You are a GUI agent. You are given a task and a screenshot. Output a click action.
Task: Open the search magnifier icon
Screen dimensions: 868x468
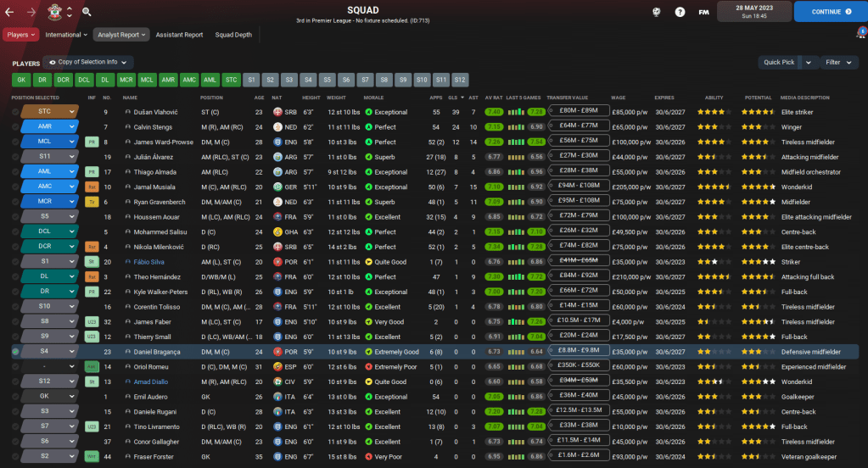click(87, 13)
